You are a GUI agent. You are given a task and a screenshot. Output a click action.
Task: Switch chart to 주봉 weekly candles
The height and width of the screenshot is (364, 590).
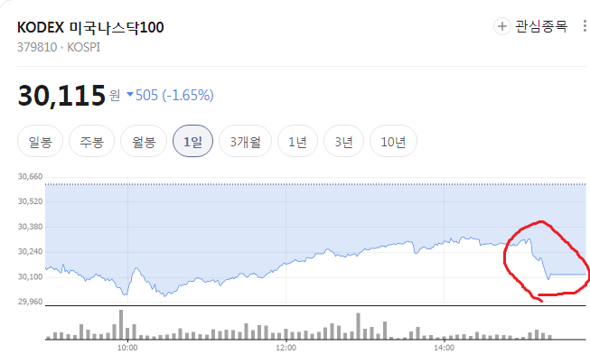[91, 142]
